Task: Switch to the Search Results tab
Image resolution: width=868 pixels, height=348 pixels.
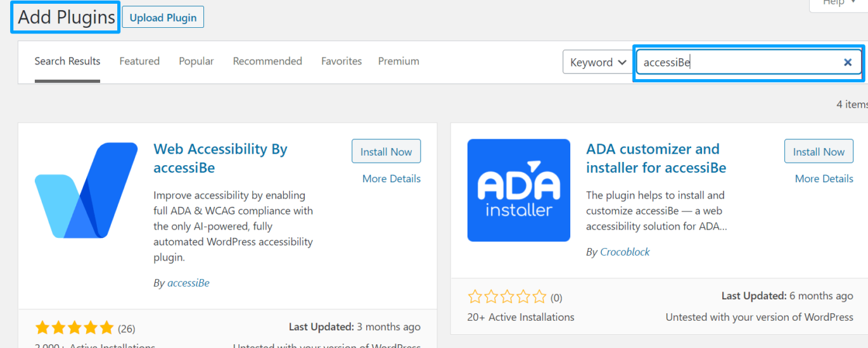Action: point(67,61)
